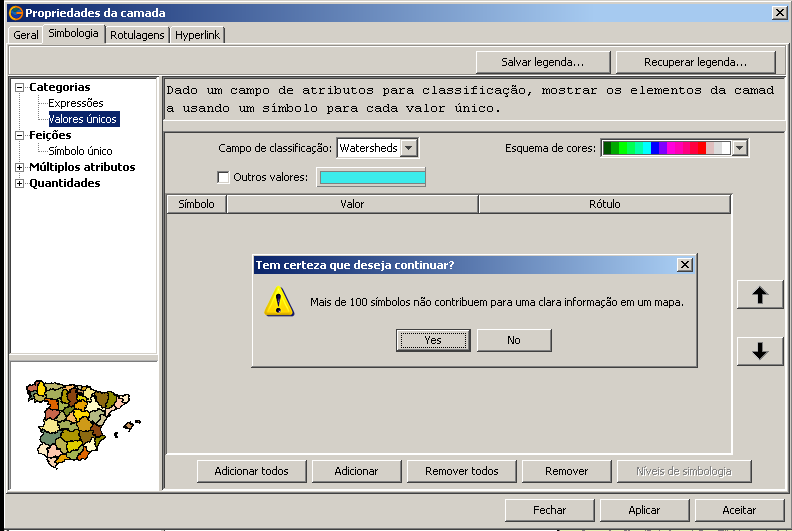Viewport: 792px width, 531px height.
Task: Collapse the Categorias tree node
Action: coord(20,88)
